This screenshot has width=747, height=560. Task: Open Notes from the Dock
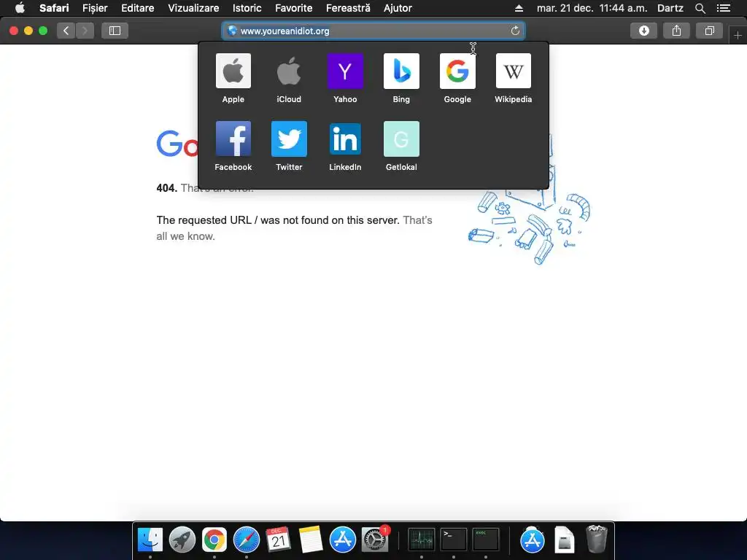[311, 540]
